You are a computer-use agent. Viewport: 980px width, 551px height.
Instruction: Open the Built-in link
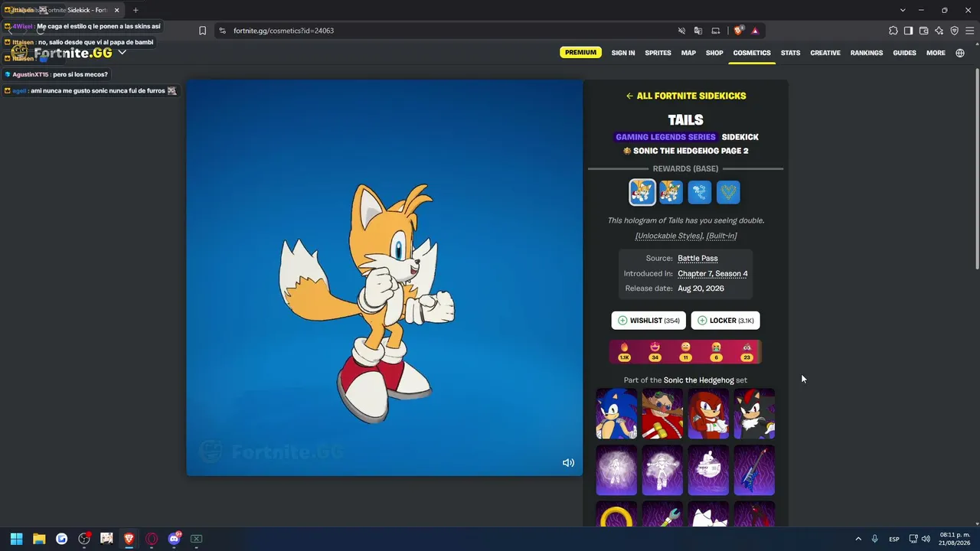[721, 236]
